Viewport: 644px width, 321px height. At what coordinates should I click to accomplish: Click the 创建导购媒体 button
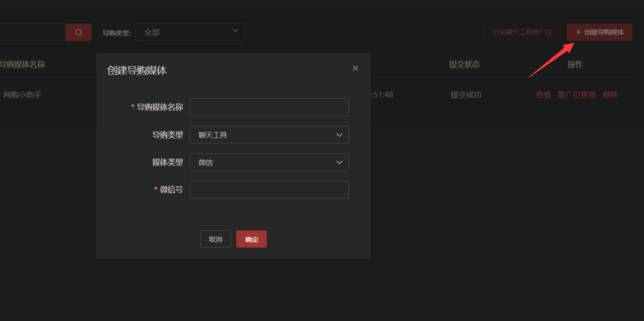pos(599,32)
